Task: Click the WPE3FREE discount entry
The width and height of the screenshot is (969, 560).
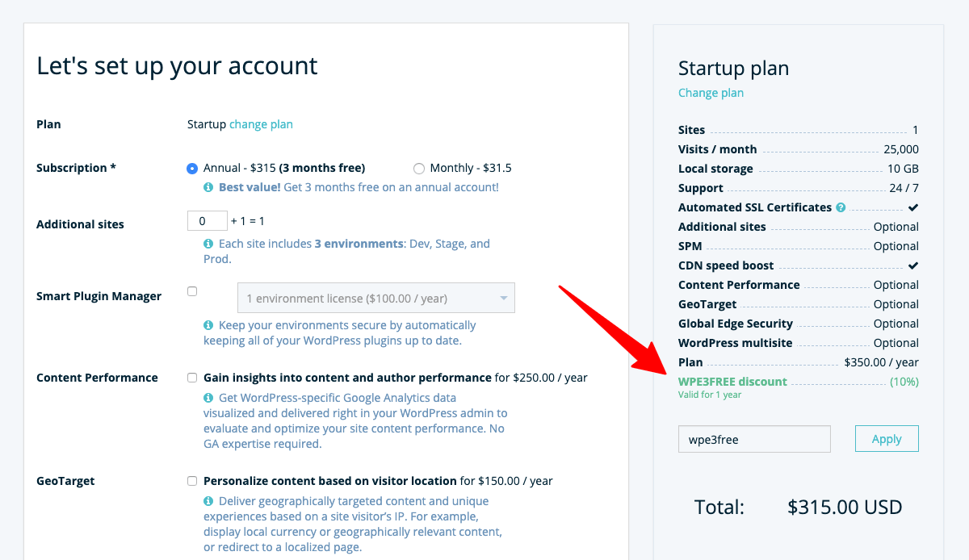Action: (x=731, y=382)
